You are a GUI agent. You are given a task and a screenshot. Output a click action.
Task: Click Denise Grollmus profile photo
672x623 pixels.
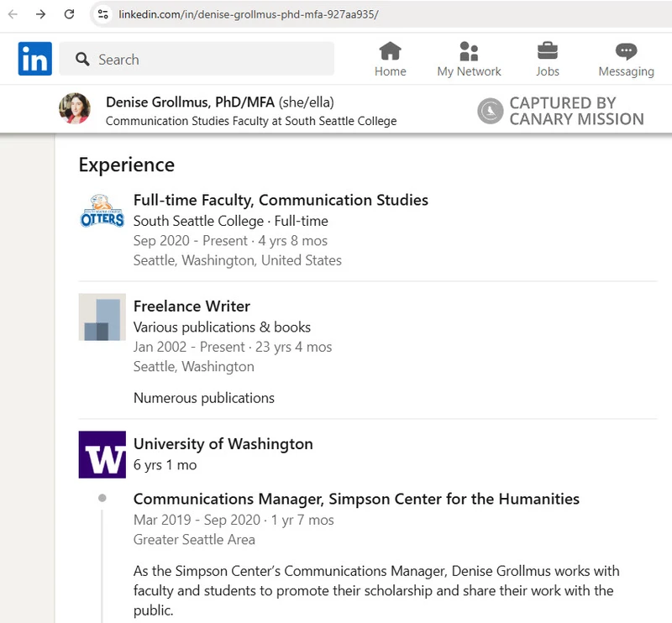(75, 108)
